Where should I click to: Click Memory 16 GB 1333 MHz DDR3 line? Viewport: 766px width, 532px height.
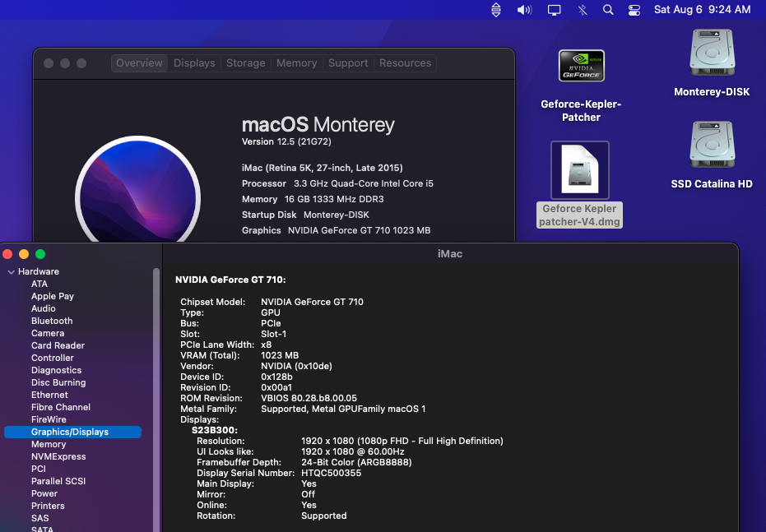[x=313, y=199]
